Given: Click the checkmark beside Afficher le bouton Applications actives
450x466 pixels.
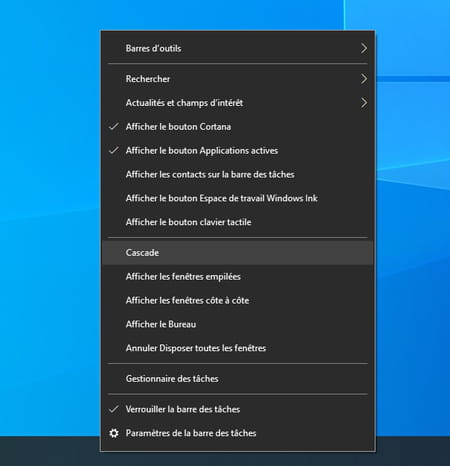Looking at the screenshot, I should (114, 151).
